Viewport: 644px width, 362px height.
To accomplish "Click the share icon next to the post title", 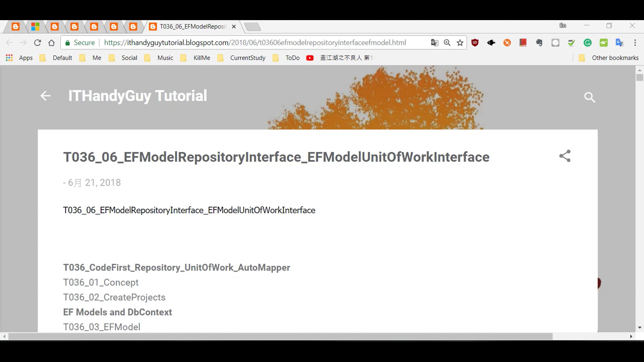I will (x=565, y=156).
